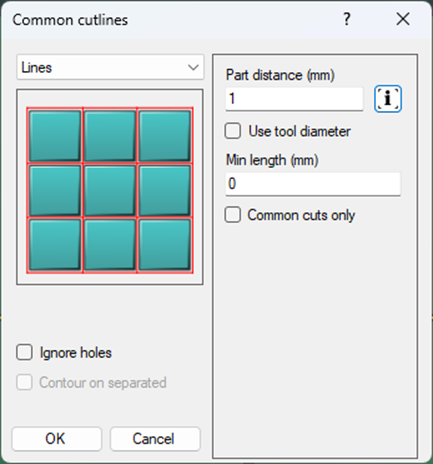Click the center teal tile in the preview
This screenshot has height=464, width=433.
pyautogui.click(x=110, y=191)
